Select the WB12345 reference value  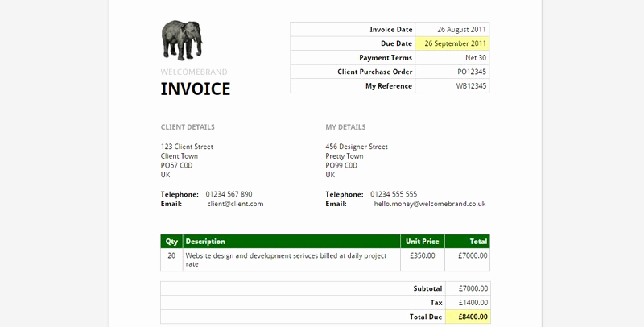click(471, 86)
